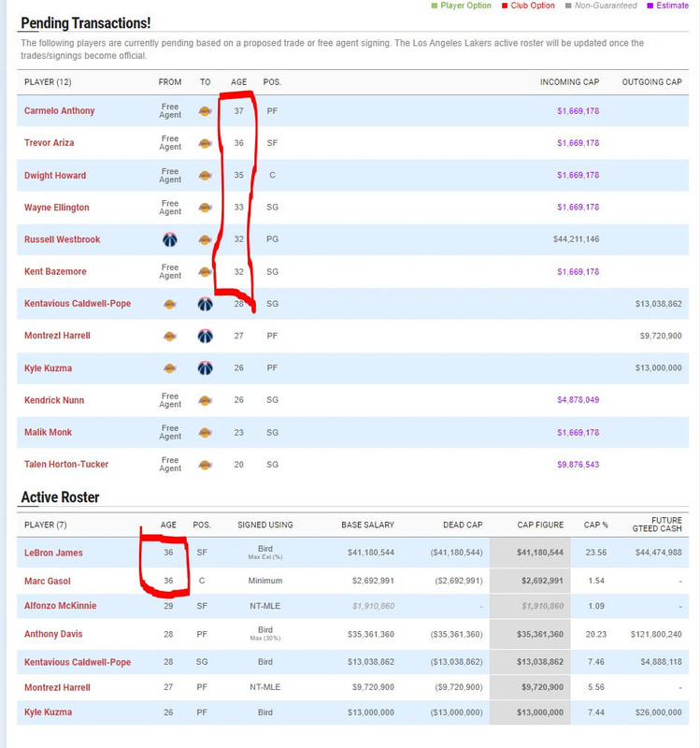Open Malik Monk player link
Image resolution: width=700 pixels, height=748 pixels.
tap(49, 432)
